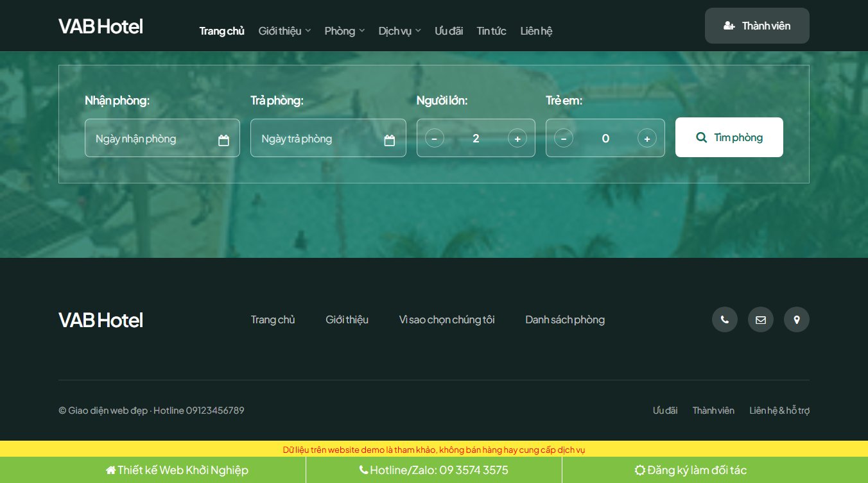Screen dimensions: 868x483
Task: Click the yellow demo data notice text
Action: point(434,450)
